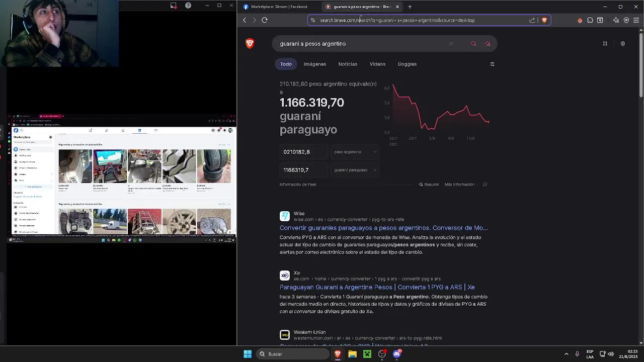Reload the Brave Search page

click(x=265, y=20)
